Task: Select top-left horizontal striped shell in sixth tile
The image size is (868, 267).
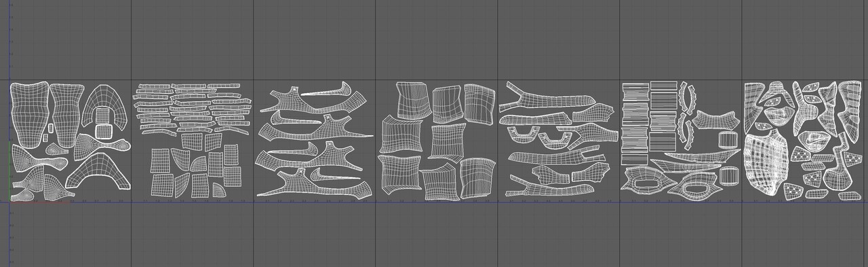Action: coord(635,92)
